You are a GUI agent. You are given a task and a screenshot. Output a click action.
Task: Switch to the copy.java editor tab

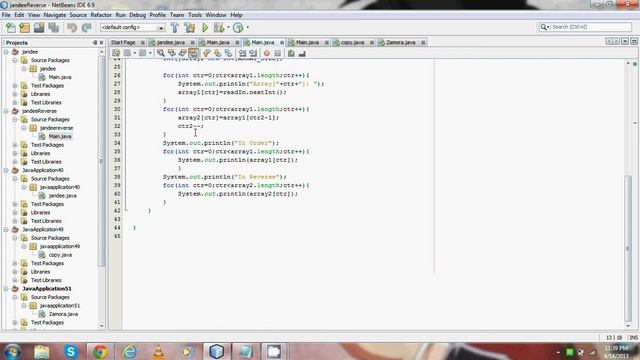[x=352, y=42]
